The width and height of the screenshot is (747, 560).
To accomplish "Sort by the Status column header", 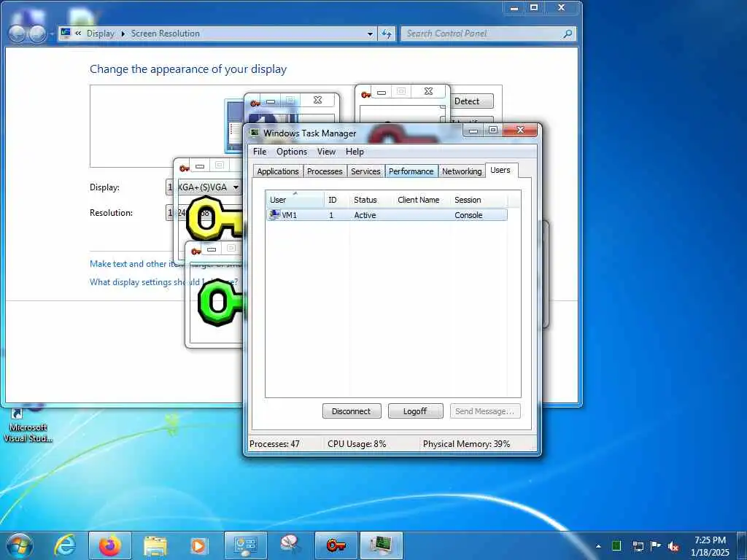I will 371,200.
